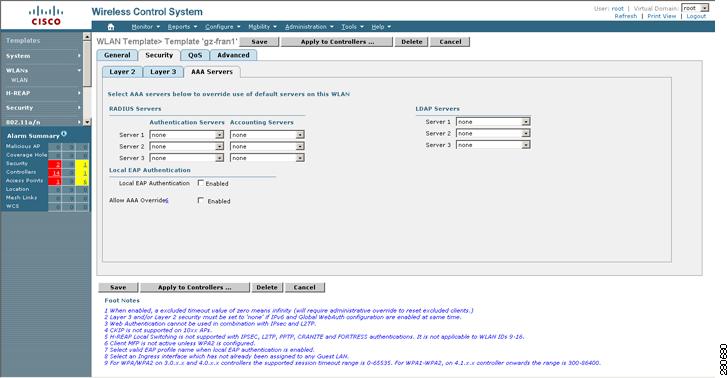728x378 pixels.
Task: Click sidebar scroll down arrow
Action: click(x=87, y=122)
